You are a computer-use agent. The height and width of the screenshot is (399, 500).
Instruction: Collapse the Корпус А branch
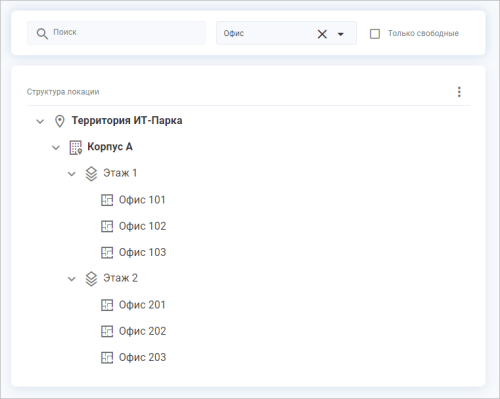coord(56,148)
